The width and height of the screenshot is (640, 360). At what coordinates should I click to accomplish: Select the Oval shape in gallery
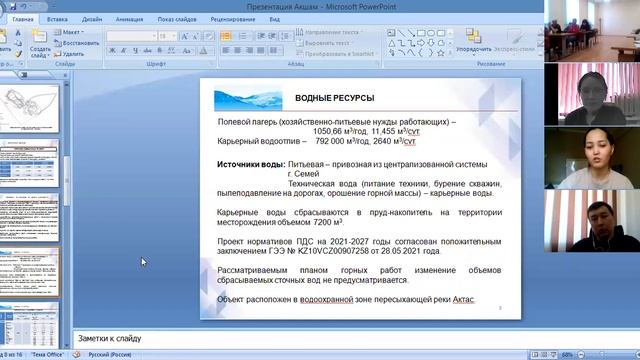click(x=431, y=33)
